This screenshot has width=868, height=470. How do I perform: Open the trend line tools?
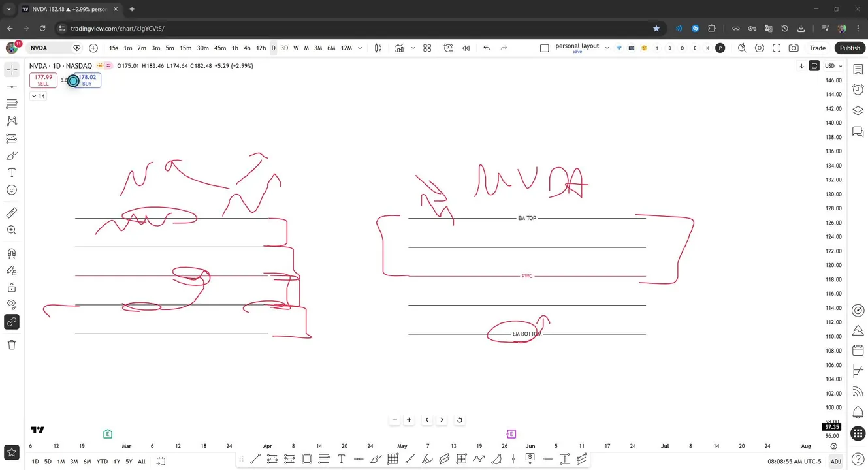click(12, 87)
